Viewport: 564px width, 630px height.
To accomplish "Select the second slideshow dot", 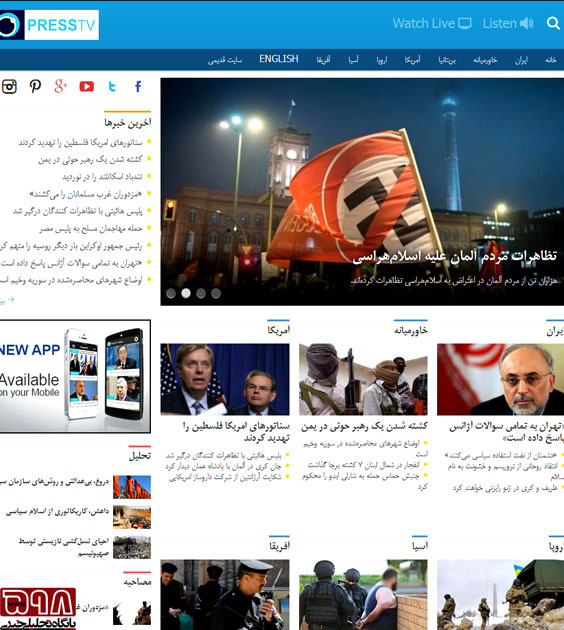I will (x=186, y=293).
